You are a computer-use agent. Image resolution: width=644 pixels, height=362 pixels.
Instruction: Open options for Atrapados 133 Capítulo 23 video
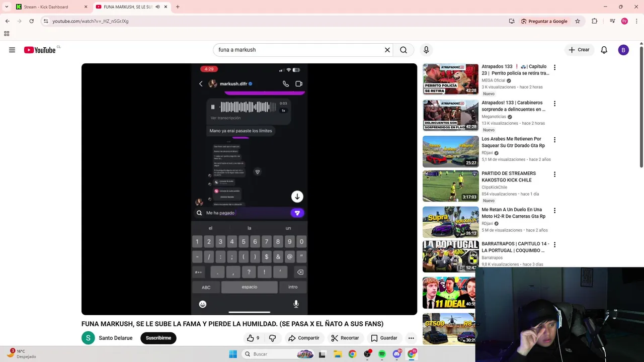tap(554, 67)
